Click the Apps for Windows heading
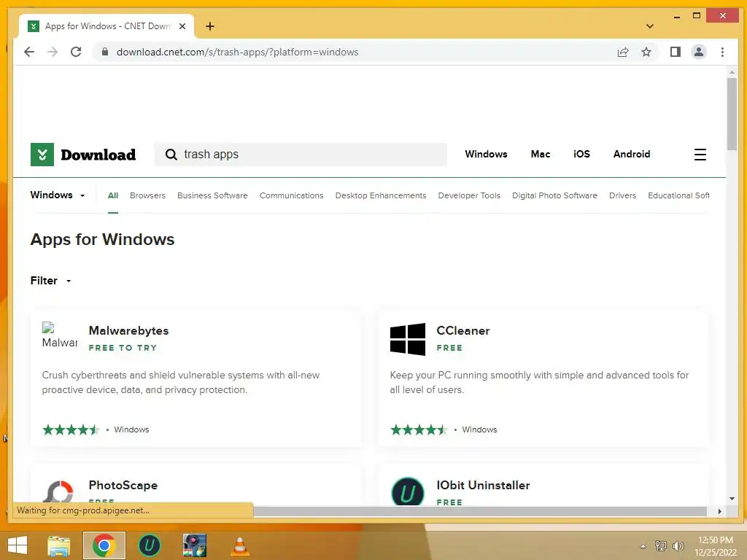 [102, 239]
